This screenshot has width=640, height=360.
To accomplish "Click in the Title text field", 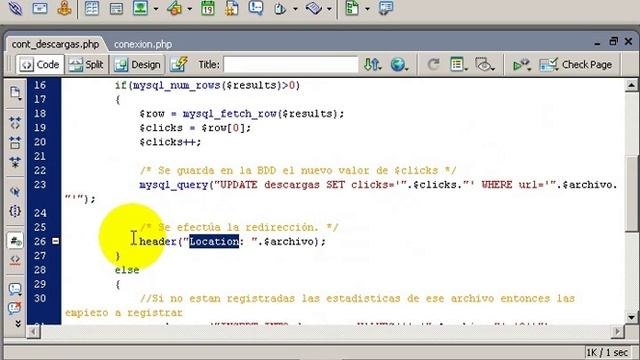I will [x=291, y=64].
